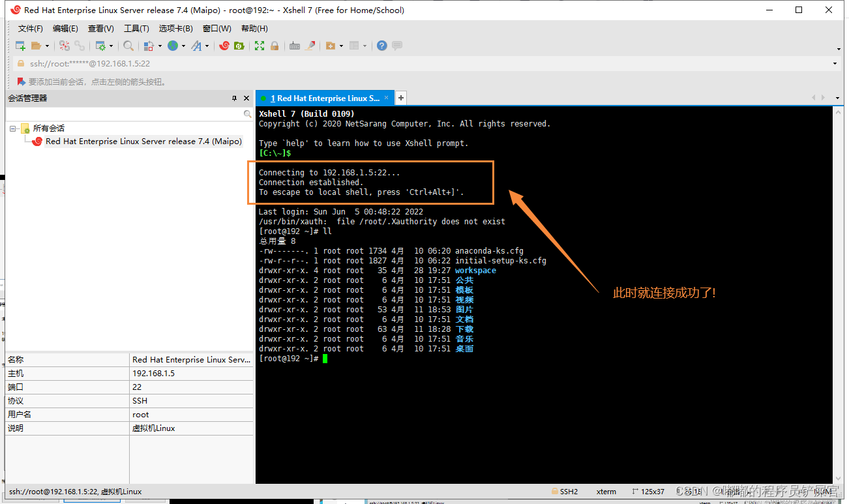The image size is (849, 504).
Task: Open dropdown next to layout icon
Action: click(x=365, y=46)
